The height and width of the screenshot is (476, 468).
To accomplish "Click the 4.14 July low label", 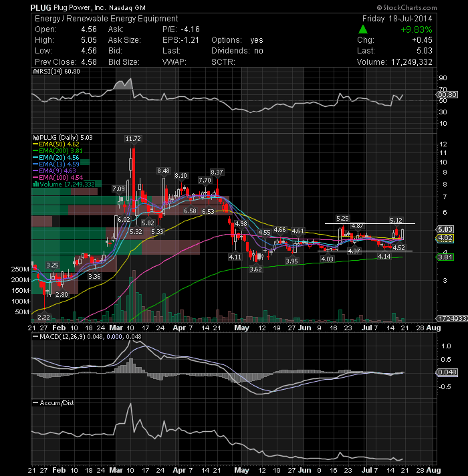I will pyautogui.click(x=384, y=257).
